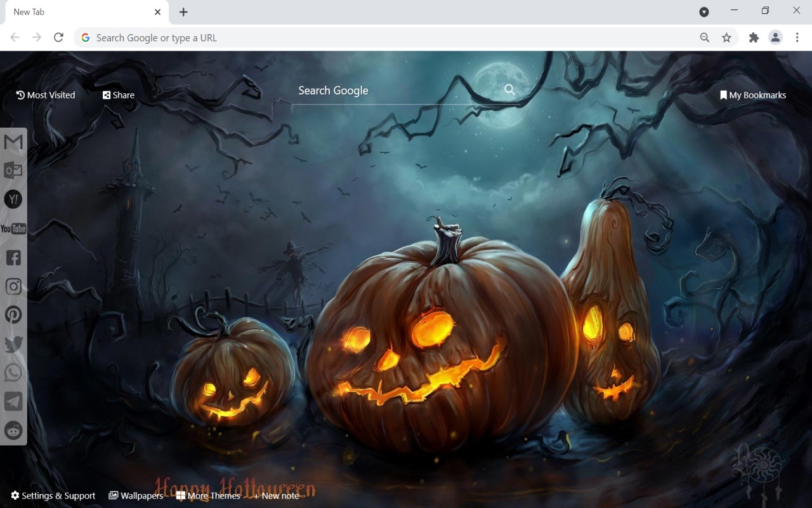This screenshot has height=508, width=812.
Task: Open Gmail from the sidebar
Action: point(13,142)
